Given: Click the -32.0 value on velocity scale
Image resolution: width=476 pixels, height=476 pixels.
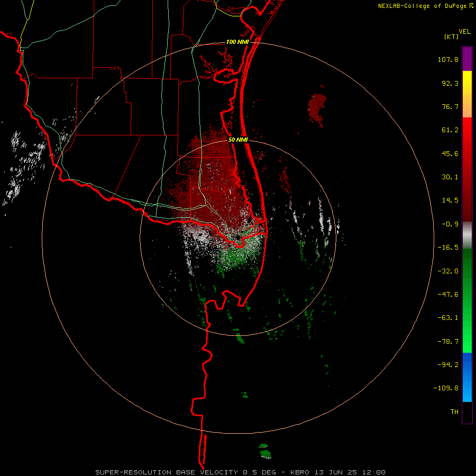Looking at the screenshot, I should [448, 271].
